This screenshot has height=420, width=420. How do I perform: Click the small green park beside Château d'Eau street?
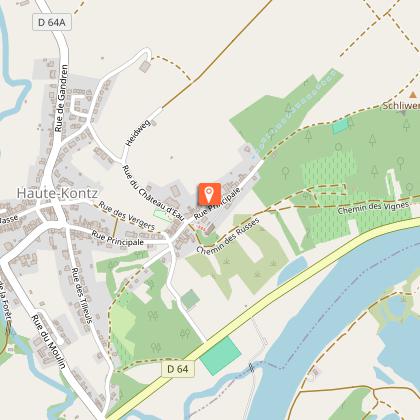tap(163, 215)
